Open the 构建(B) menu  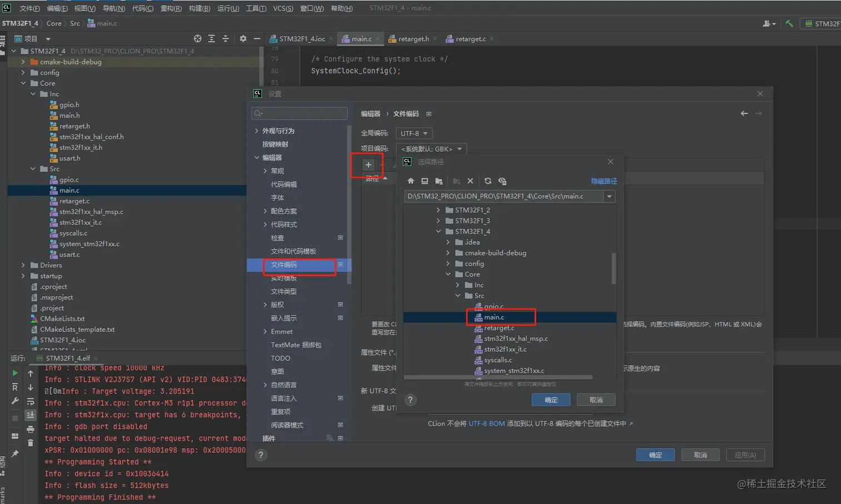click(x=199, y=8)
